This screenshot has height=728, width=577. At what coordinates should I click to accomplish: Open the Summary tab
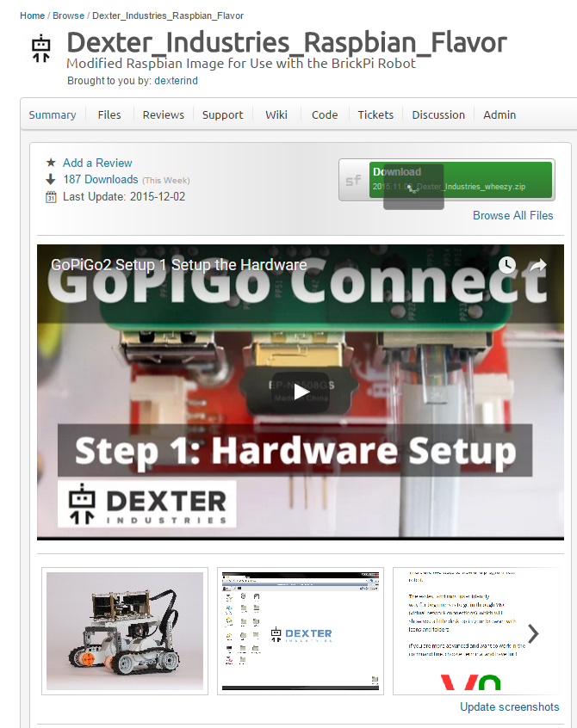(53, 114)
